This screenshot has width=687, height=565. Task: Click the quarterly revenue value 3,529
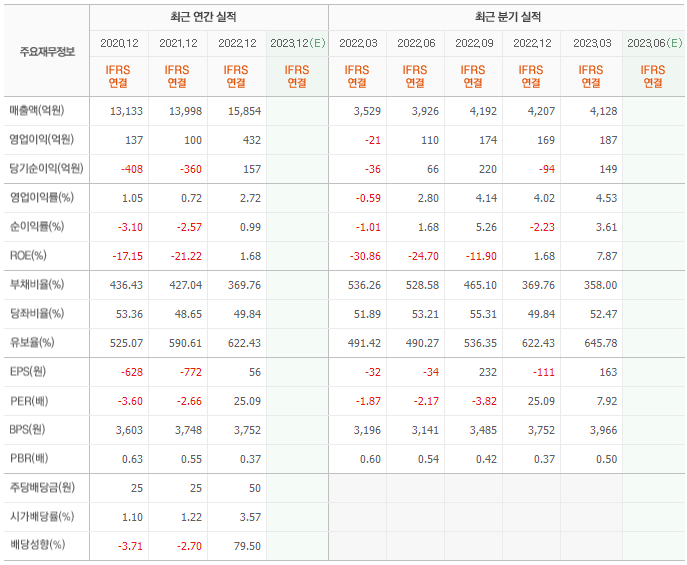pyautogui.click(x=367, y=111)
